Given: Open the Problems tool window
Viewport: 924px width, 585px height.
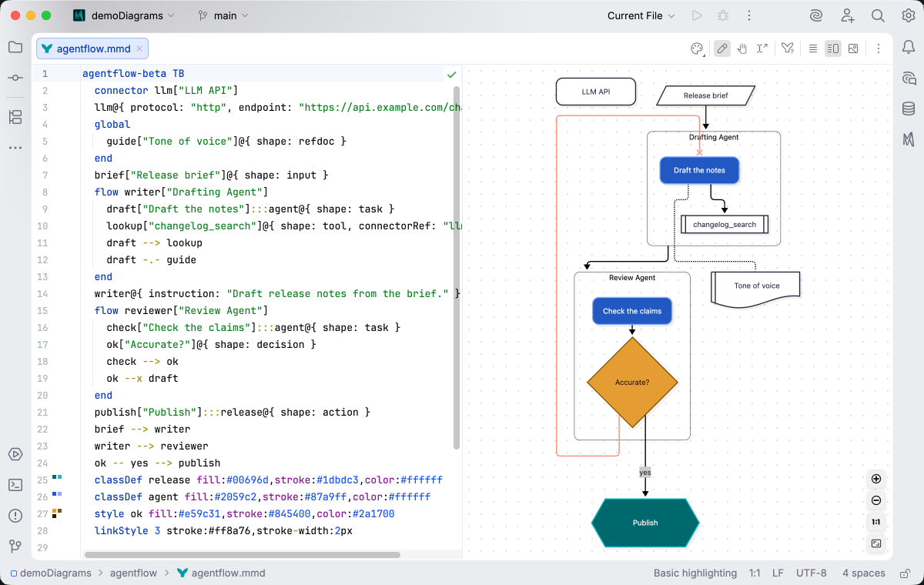Looking at the screenshot, I should tap(15, 516).
